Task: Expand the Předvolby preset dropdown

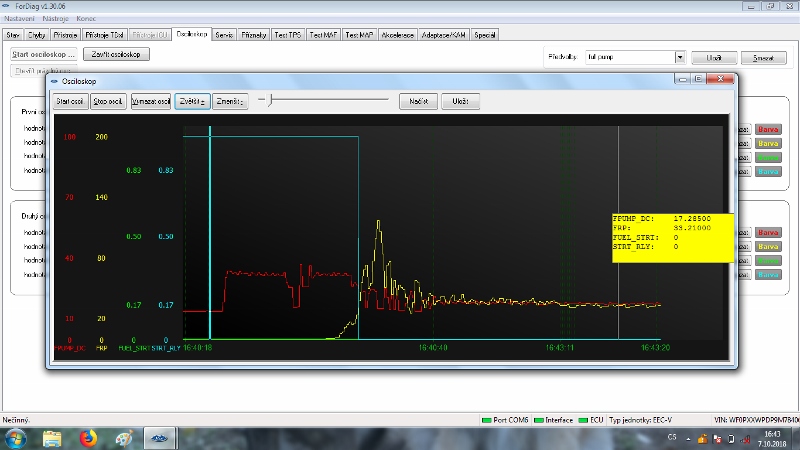Action: [x=680, y=58]
